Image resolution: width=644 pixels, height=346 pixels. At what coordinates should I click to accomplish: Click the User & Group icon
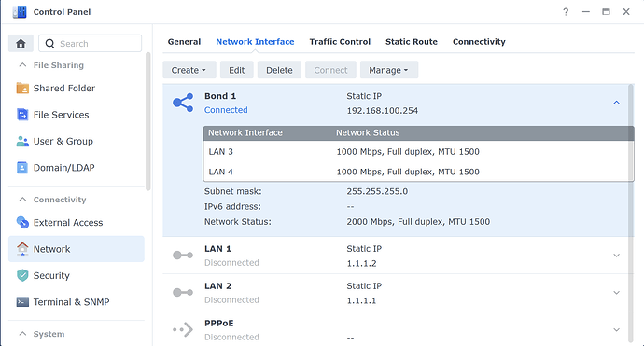coord(22,141)
